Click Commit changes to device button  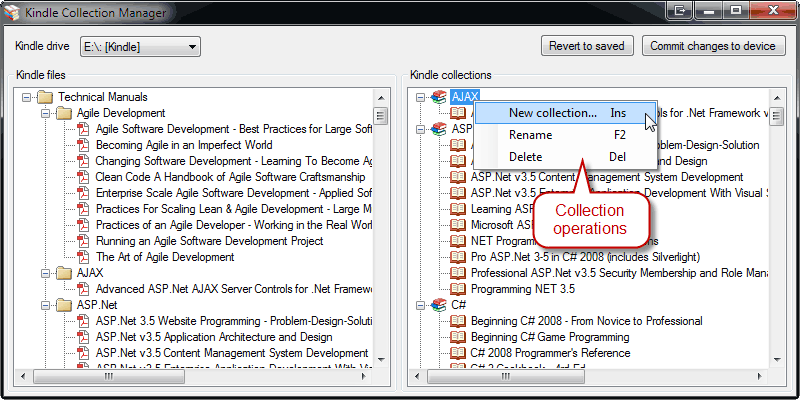tap(712, 46)
